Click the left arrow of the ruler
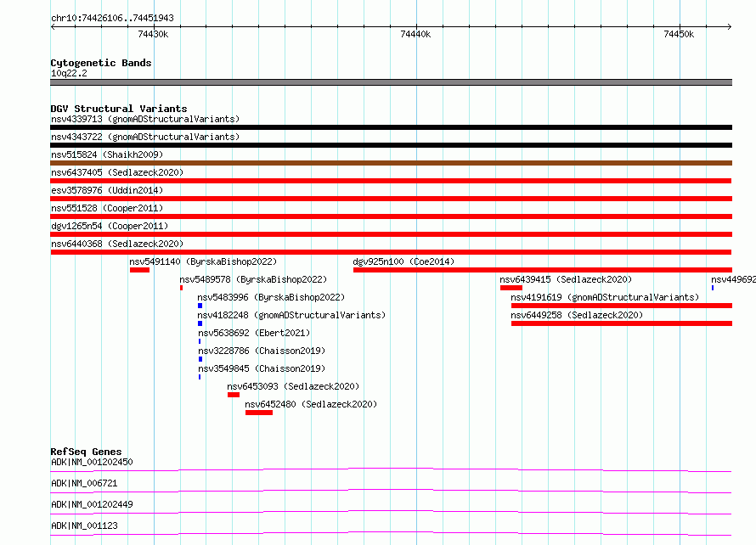This screenshot has width=756, height=545. click(x=53, y=27)
